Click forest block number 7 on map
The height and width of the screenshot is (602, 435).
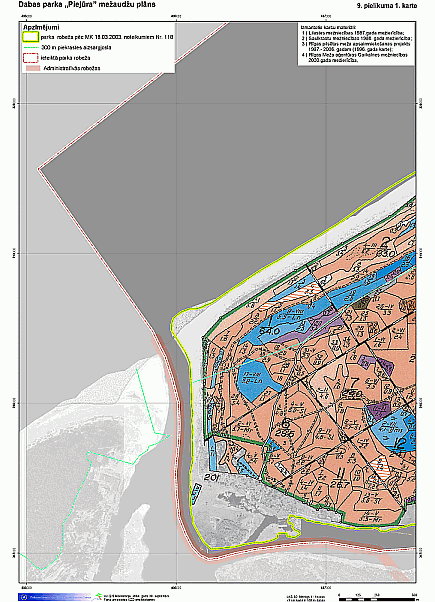[353, 382]
